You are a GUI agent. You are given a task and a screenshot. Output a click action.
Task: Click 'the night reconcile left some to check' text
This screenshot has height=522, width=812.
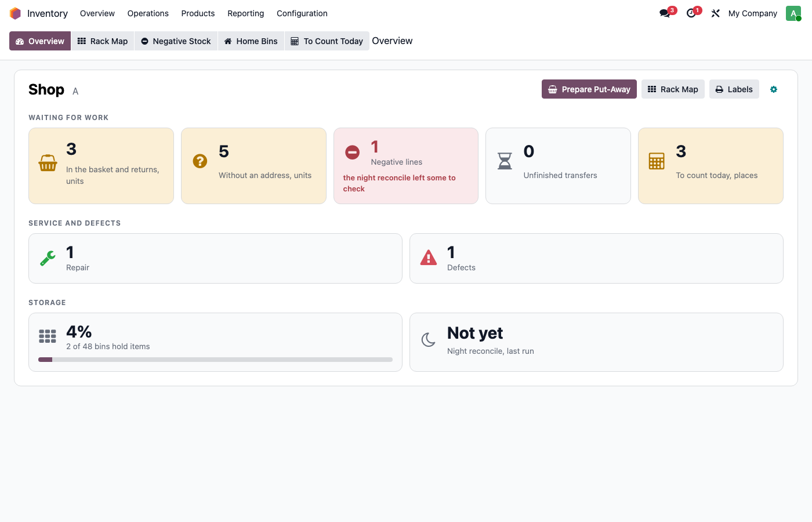[400, 183]
